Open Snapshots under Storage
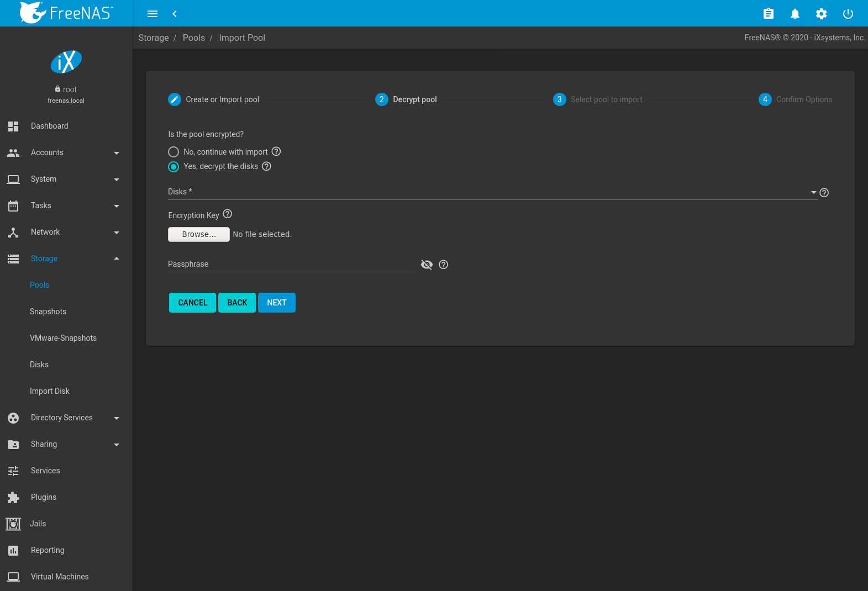The width and height of the screenshot is (868, 591). (48, 312)
